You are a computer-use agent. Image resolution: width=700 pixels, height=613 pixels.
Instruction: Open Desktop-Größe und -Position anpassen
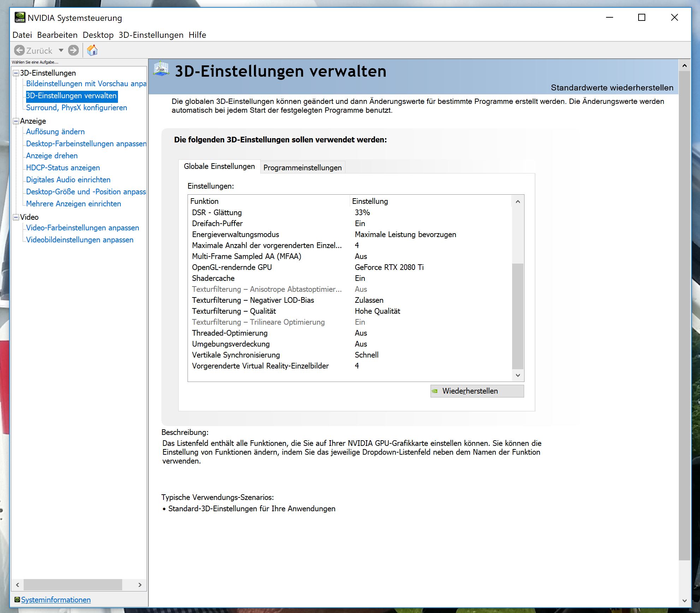(x=86, y=192)
